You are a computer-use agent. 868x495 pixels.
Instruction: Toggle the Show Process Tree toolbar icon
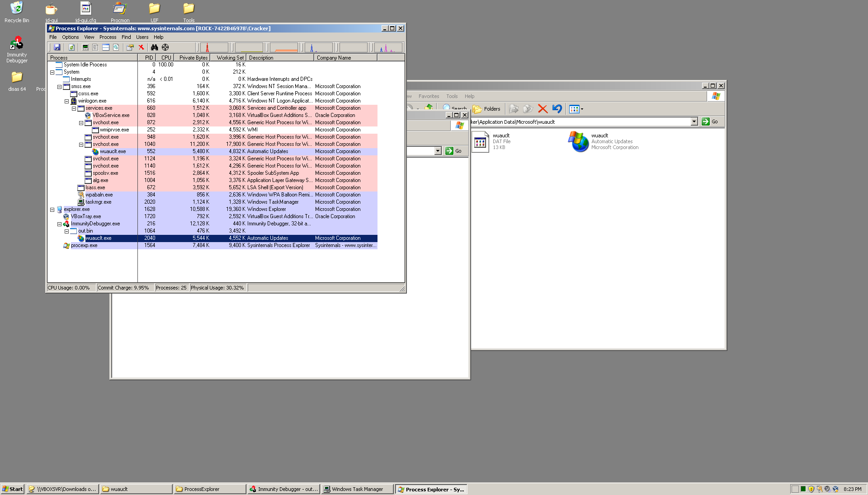point(95,47)
